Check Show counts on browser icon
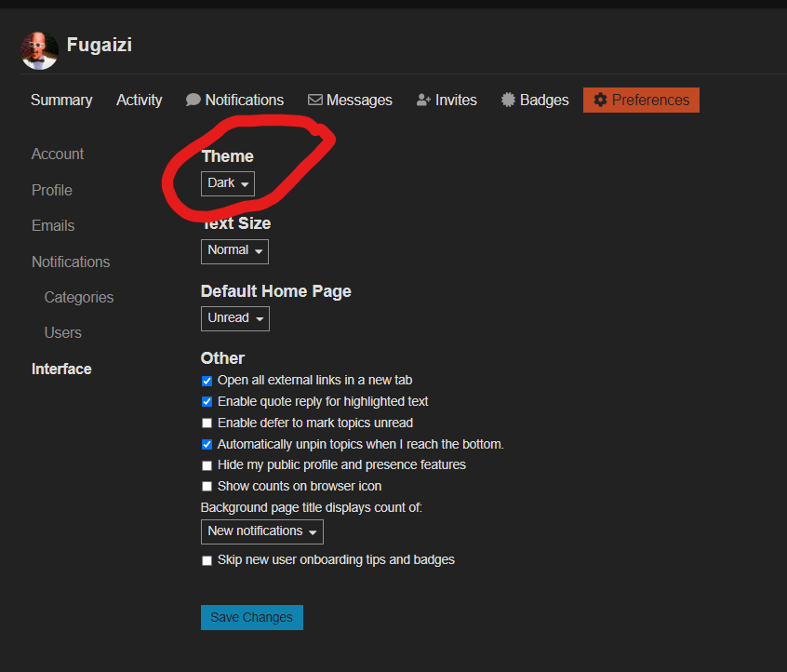The height and width of the screenshot is (672, 787). click(207, 487)
